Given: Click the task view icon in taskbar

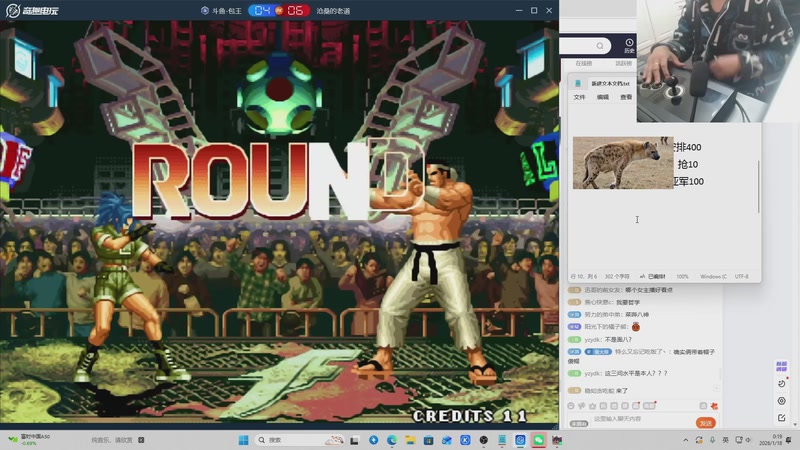Looking at the screenshot, I should tap(355, 440).
